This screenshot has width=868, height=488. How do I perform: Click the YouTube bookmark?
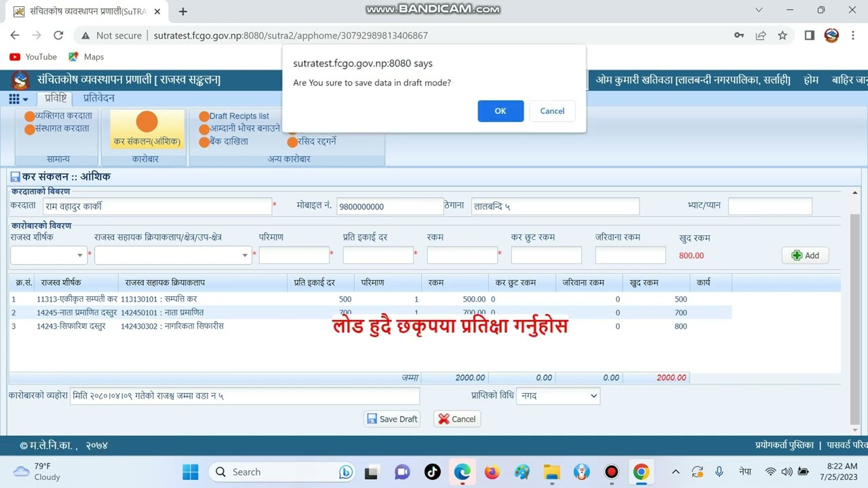tap(33, 57)
